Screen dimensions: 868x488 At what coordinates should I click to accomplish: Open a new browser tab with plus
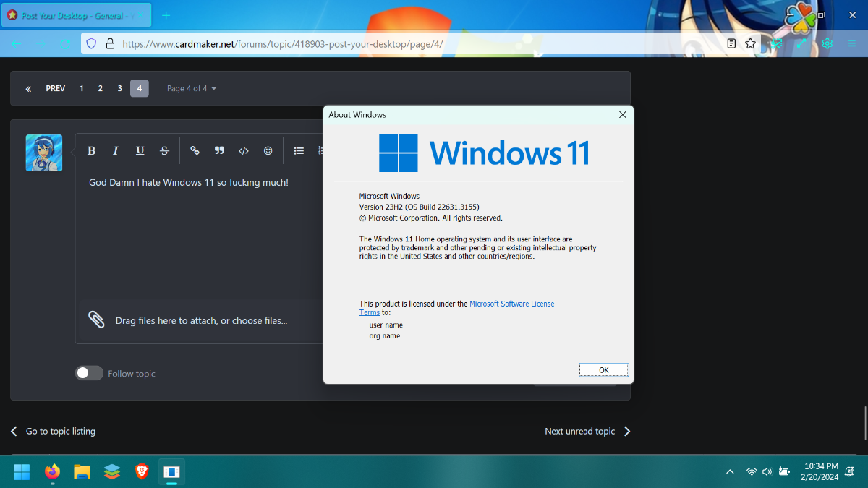coord(166,15)
